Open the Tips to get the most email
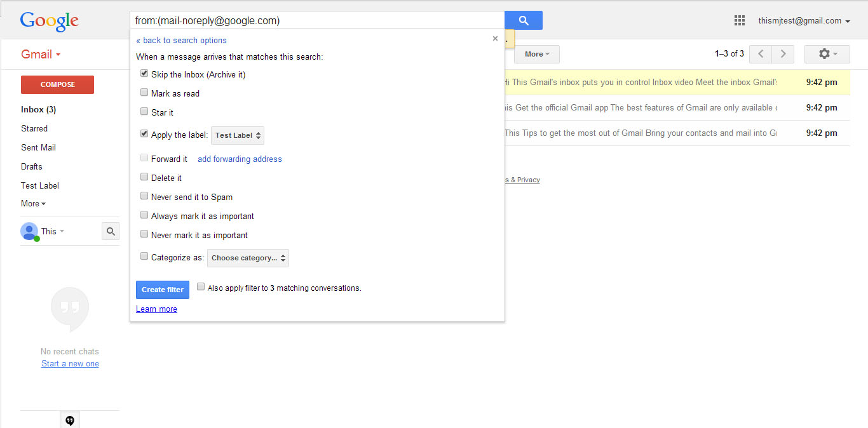Image resolution: width=868 pixels, height=428 pixels. [x=677, y=133]
